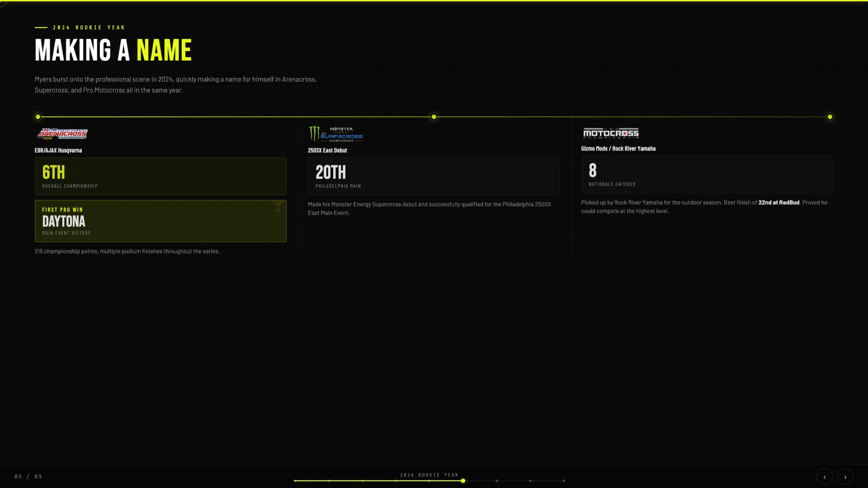868x488 pixels.
Task: Click the 22nd at RedBud highlighted text
Action: click(778, 202)
